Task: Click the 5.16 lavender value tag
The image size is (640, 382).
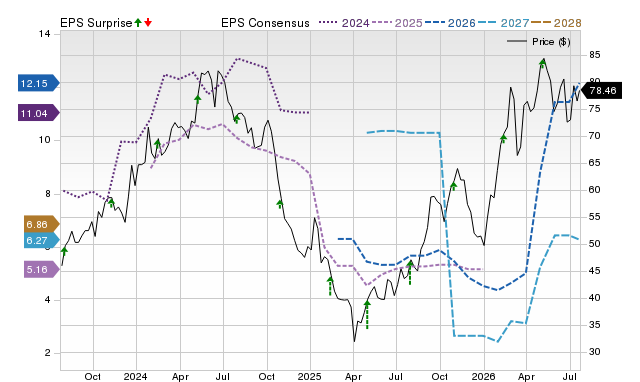Action: click(42, 269)
